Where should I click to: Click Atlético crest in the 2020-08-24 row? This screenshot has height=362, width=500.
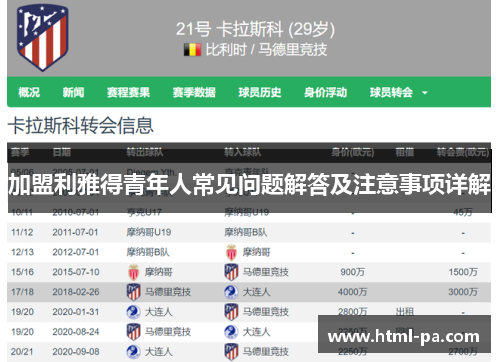[x=133, y=332]
